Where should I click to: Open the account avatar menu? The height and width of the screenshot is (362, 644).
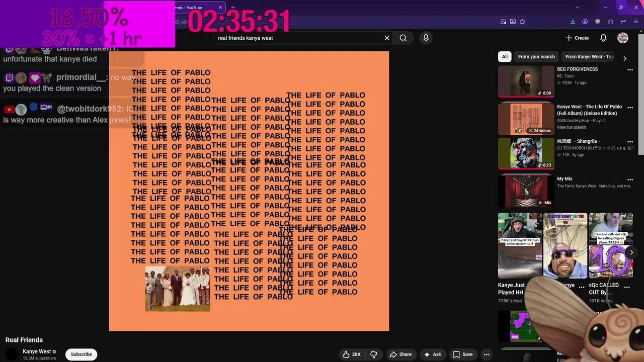[x=623, y=38]
